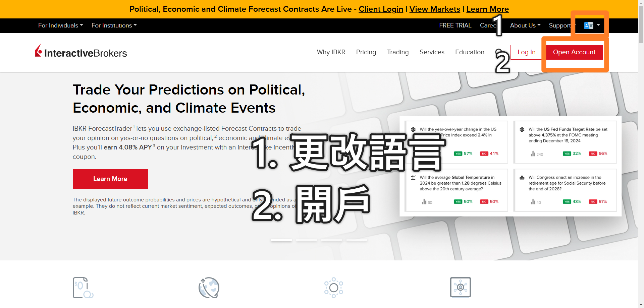Click the Congress retirement age question text

click(x=567, y=183)
